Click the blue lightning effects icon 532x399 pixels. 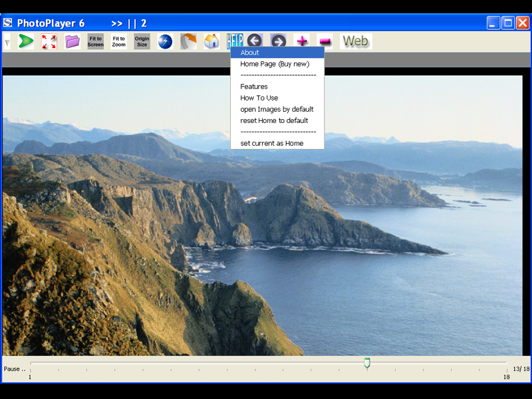pyautogui.click(x=165, y=41)
